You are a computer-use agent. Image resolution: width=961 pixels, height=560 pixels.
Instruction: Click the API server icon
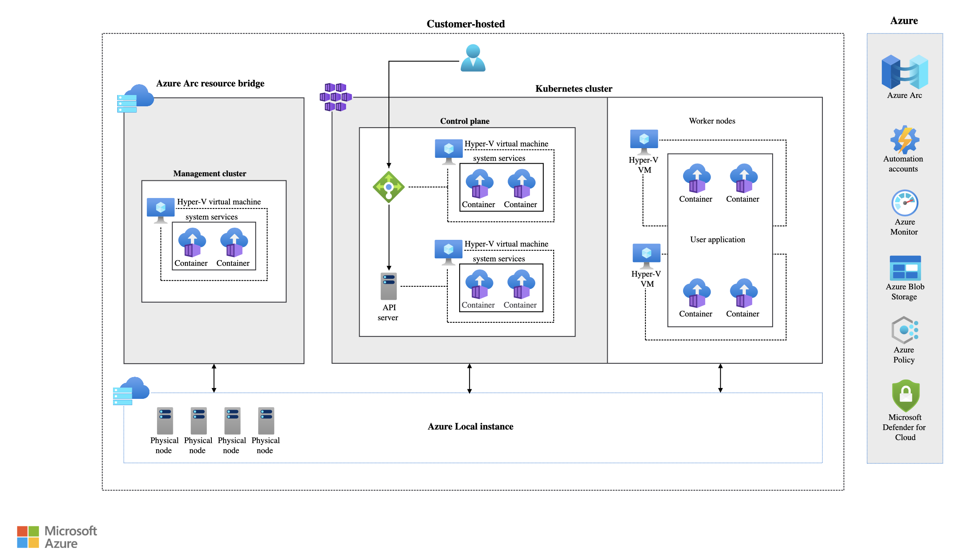388,286
